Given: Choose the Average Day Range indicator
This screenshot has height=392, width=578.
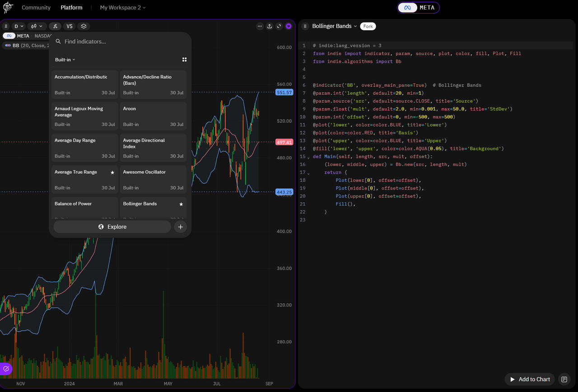Looking at the screenshot, I should [x=84, y=148].
